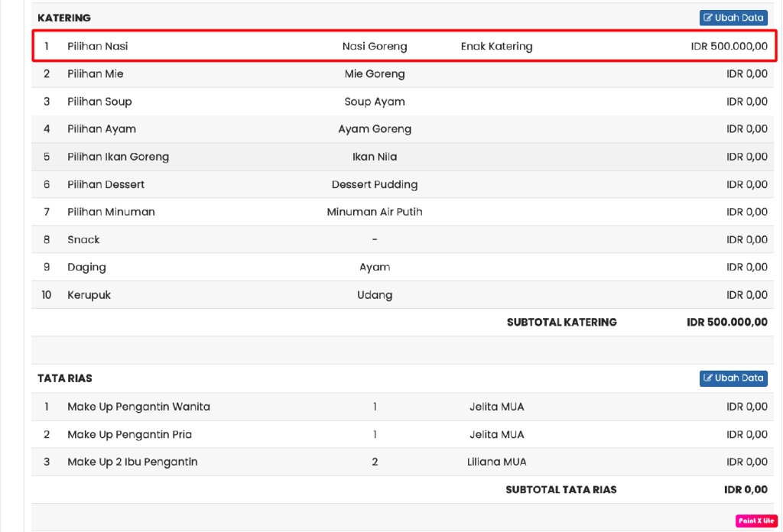Click the pencil icon in Tata Rias' Ubah Data
The width and height of the screenshot is (783, 532).
point(708,378)
